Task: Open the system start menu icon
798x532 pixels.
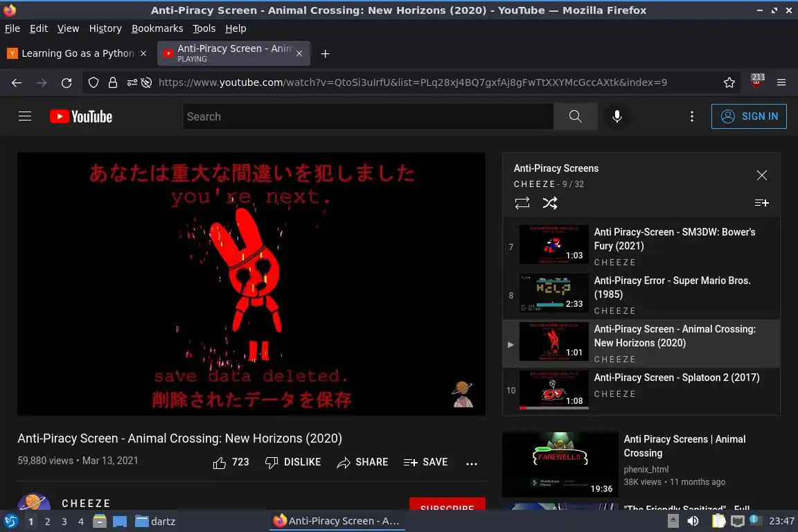Action: (x=10, y=521)
